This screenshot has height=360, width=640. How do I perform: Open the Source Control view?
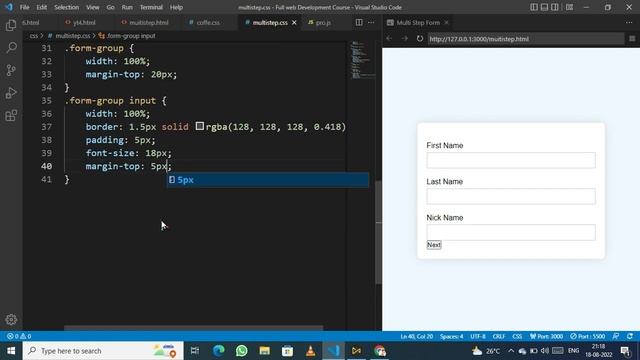pos(11,70)
